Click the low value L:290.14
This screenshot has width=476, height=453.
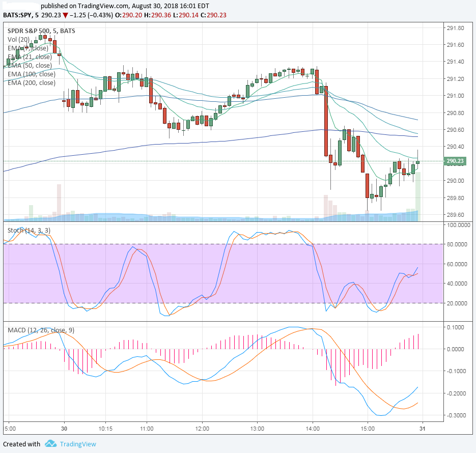coord(186,15)
